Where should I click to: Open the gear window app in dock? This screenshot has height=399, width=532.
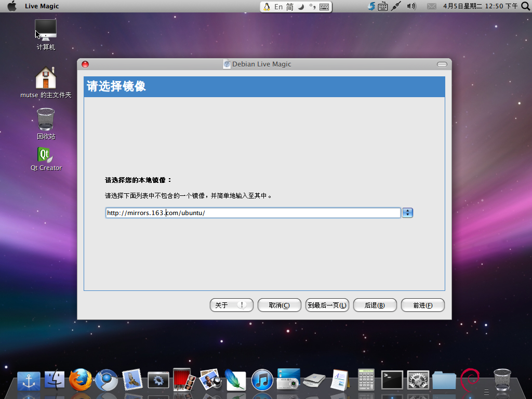pyautogui.click(x=158, y=380)
